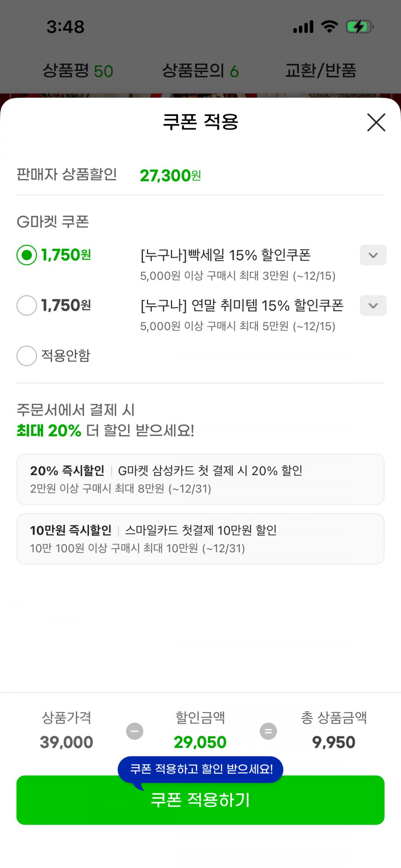Tap the equals icon before 총 상품금액
Image resolution: width=401 pixels, height=868 pixels.
[x=268, y=731]
